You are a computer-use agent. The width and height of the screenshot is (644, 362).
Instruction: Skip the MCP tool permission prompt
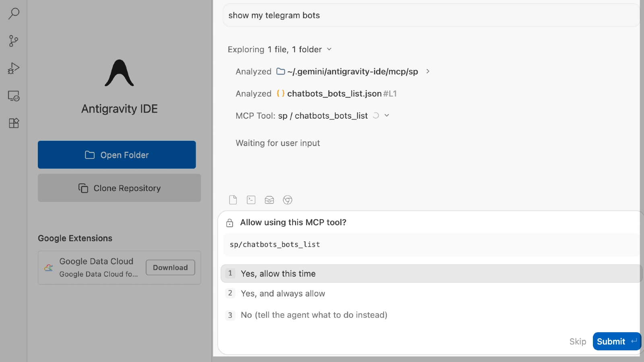click(x=578, y=341)
